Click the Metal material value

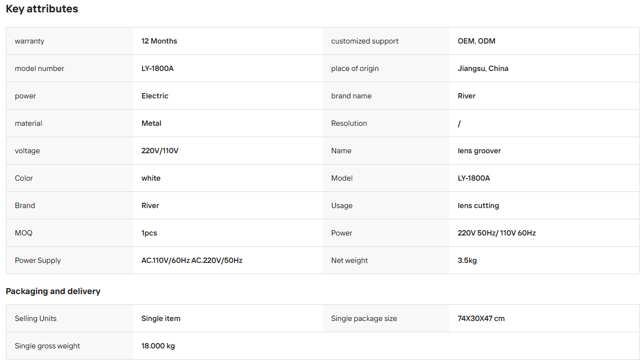(151, 124)
